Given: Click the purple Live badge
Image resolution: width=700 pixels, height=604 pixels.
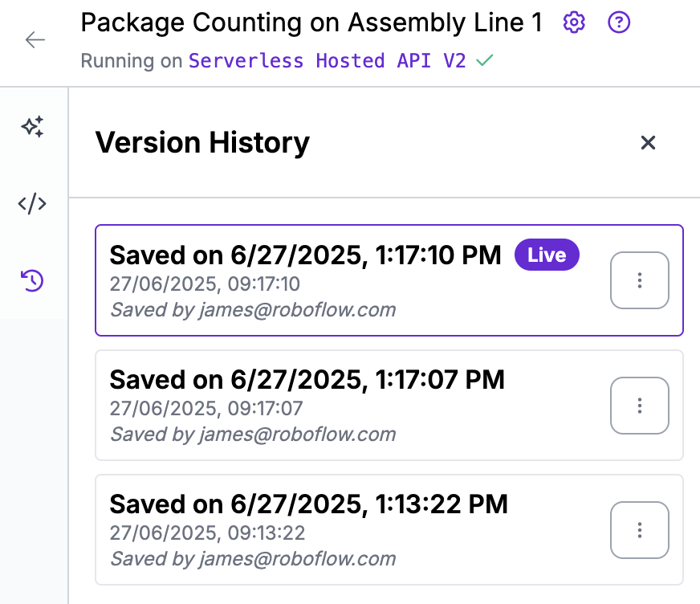Looking at the screenshot, I should click(547, 255).
